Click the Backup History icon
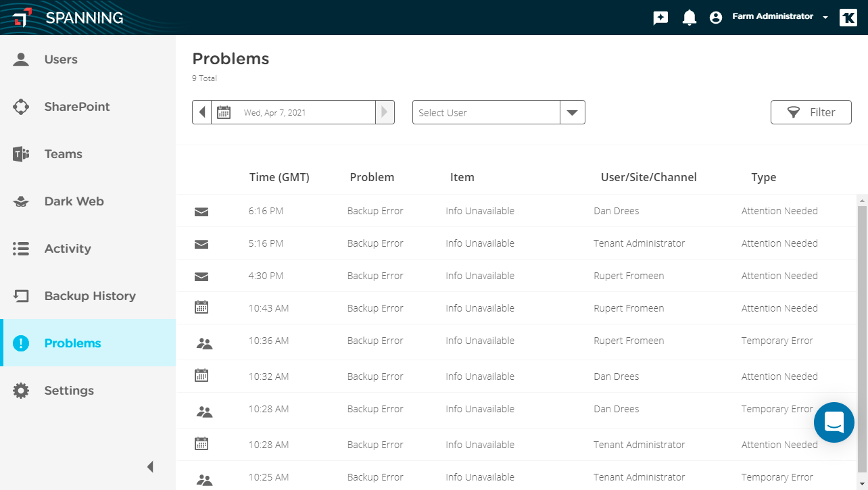 point(21,296)
